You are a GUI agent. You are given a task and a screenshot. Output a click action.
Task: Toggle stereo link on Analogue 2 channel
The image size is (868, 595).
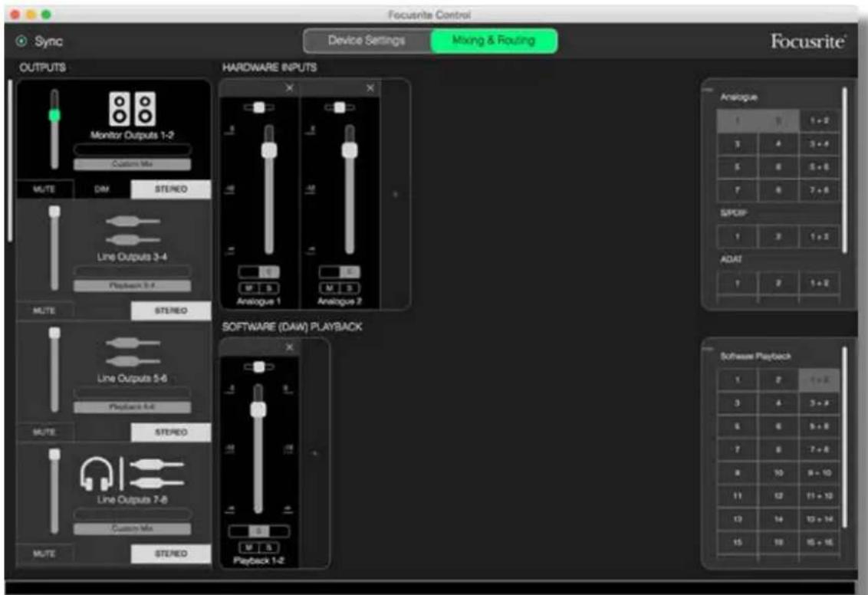(x=340, y=271)
